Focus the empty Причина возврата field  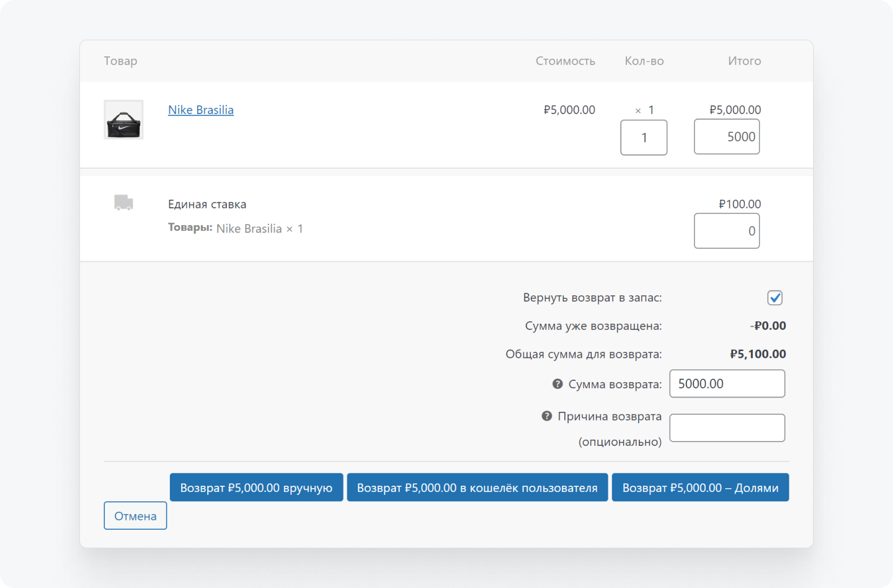pos(727,428)
